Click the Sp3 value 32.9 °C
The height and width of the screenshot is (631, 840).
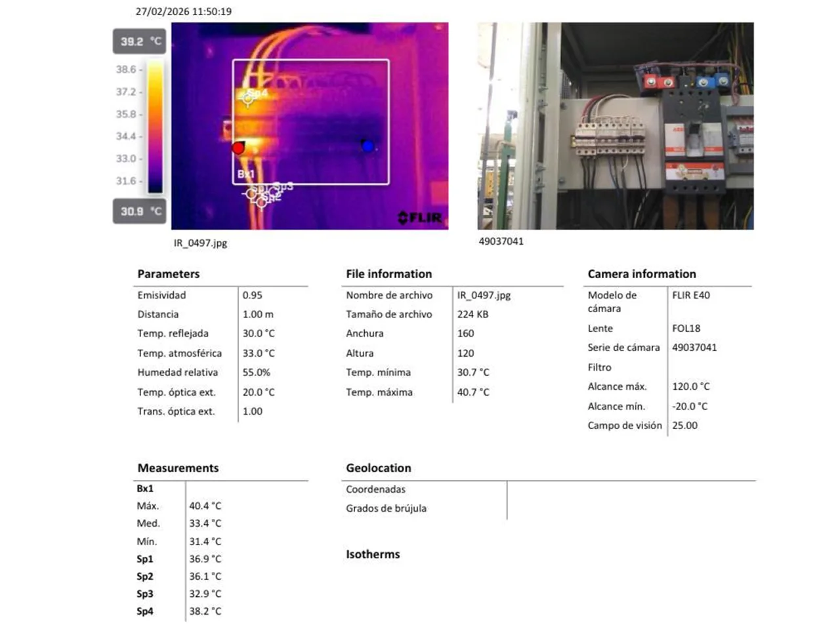click(205, 594)
